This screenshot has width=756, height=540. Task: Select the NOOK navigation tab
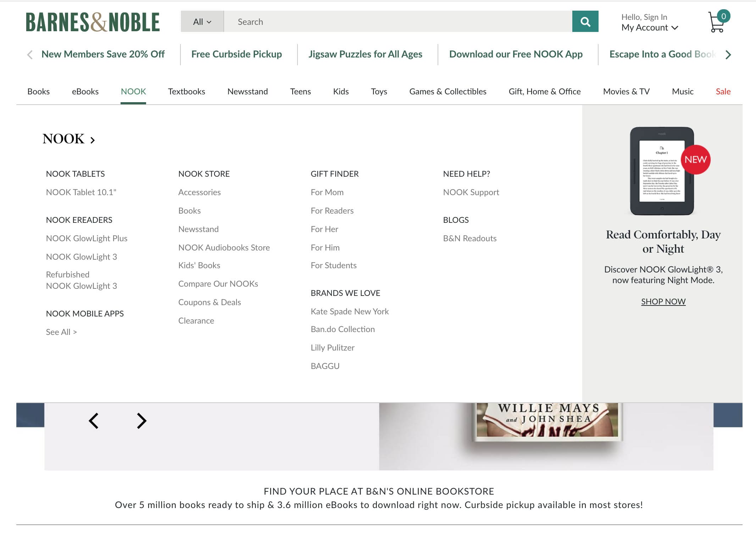pos(133,92)
